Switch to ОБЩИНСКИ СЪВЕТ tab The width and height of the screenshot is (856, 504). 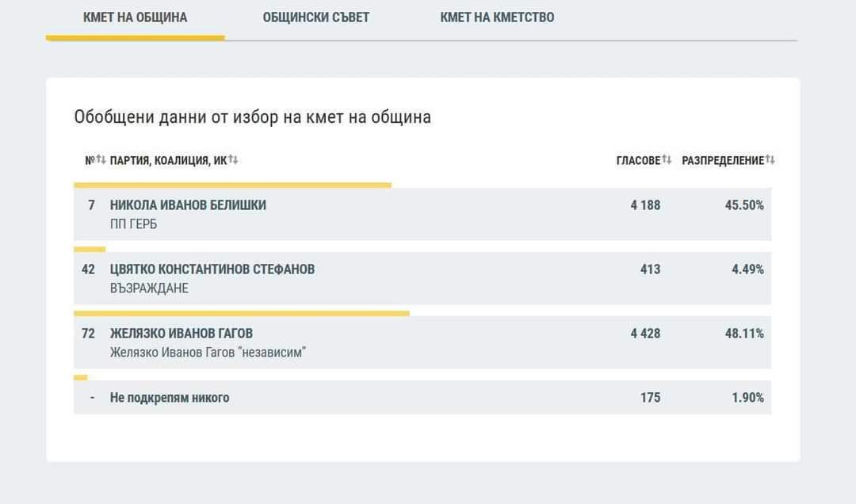(315, 17)
